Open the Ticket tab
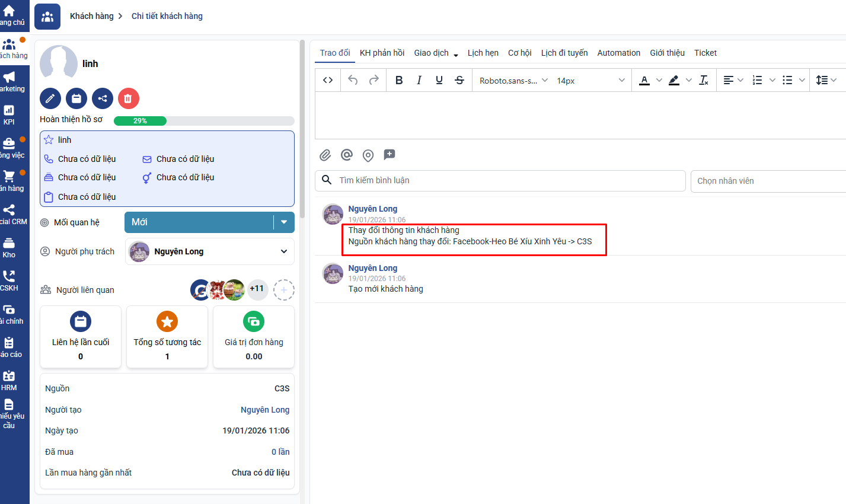Screen dimensions: 846x504 click(705, 53)
